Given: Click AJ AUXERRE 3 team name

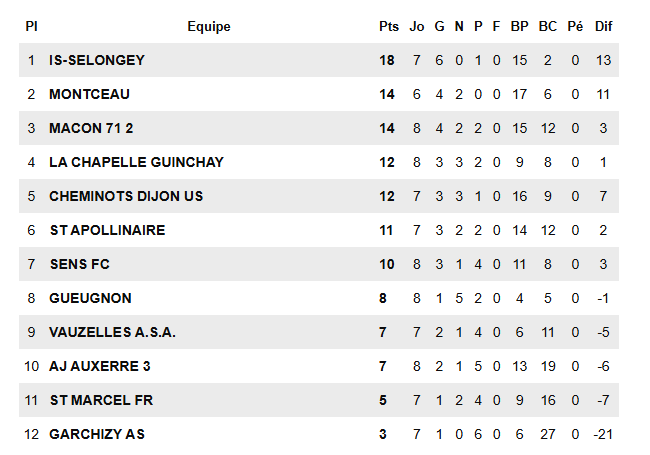Looking at the screenshot, I should click(x=100, y=366).
